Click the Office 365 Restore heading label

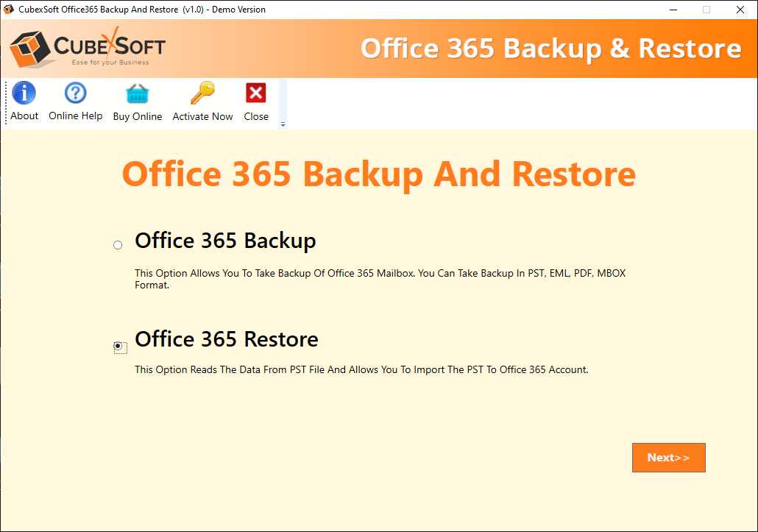click(x=226, y=339)
